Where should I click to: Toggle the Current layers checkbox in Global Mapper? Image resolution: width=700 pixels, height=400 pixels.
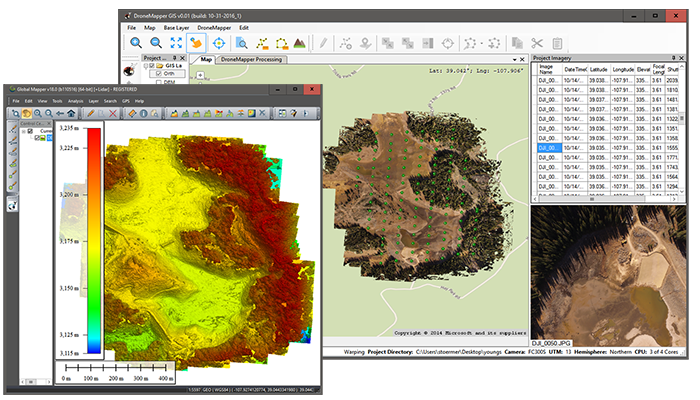pos(30,131)
